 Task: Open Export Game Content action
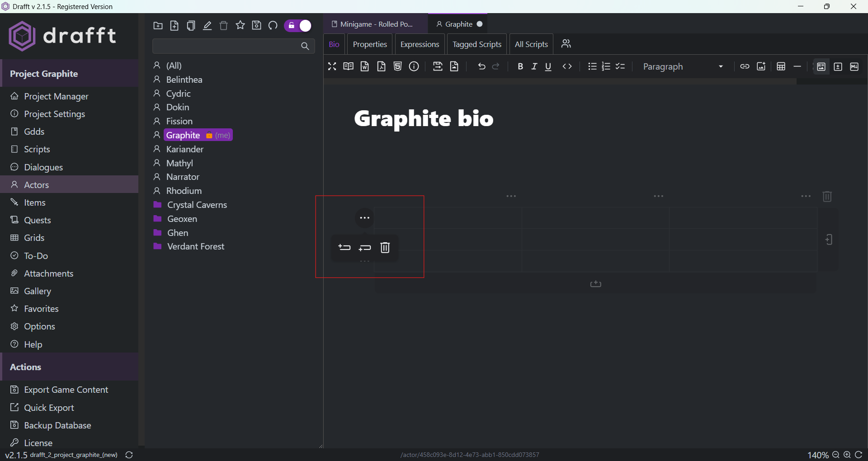66,390
